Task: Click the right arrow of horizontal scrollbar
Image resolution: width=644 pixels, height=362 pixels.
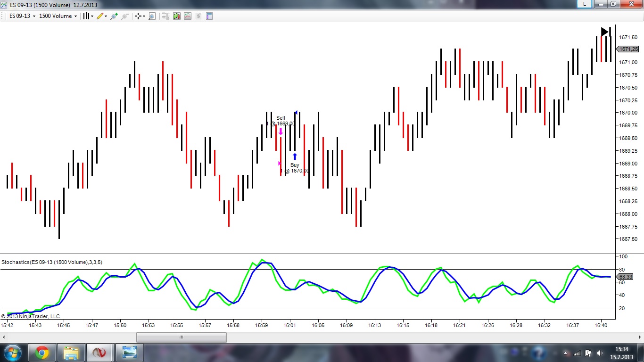Action: [639, 337]
